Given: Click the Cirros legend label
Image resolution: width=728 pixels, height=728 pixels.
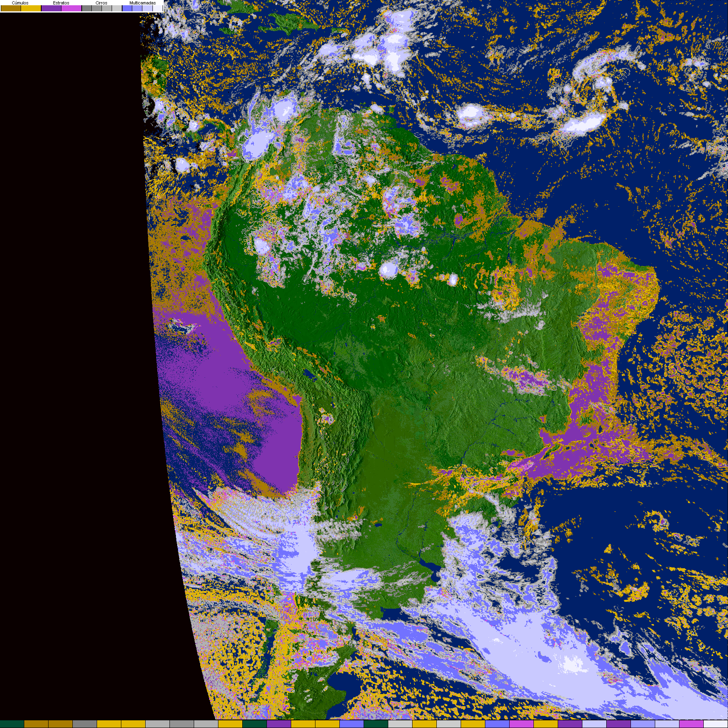Looking at the screenshot, I should tap(101, 3).
